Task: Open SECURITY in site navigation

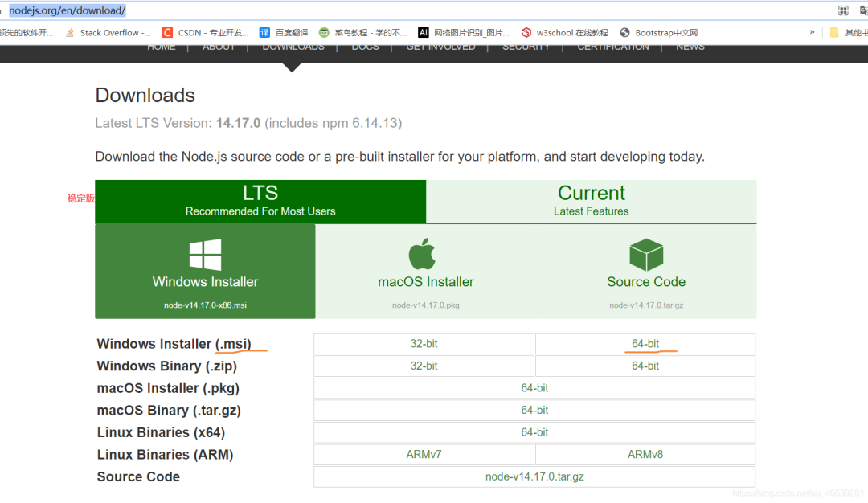Action: tap(526, 47)
